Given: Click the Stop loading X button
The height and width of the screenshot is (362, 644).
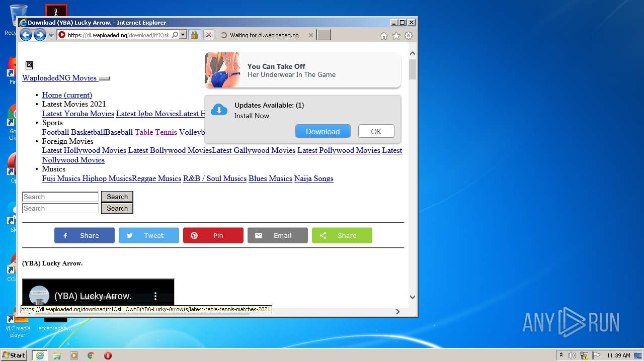Looking at the screenshot, I should click(208, 35).
